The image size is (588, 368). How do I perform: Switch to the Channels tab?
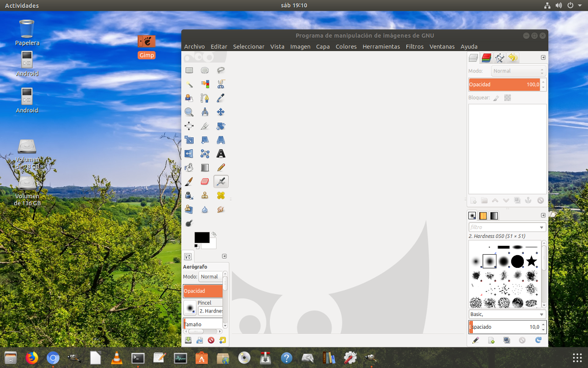486,57
